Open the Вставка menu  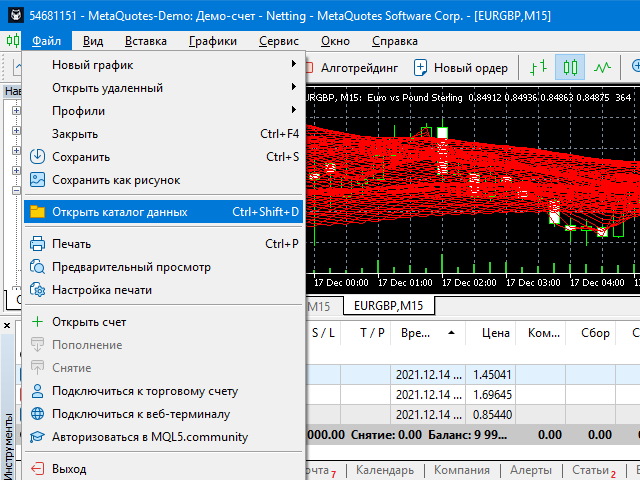pos(146,41)
